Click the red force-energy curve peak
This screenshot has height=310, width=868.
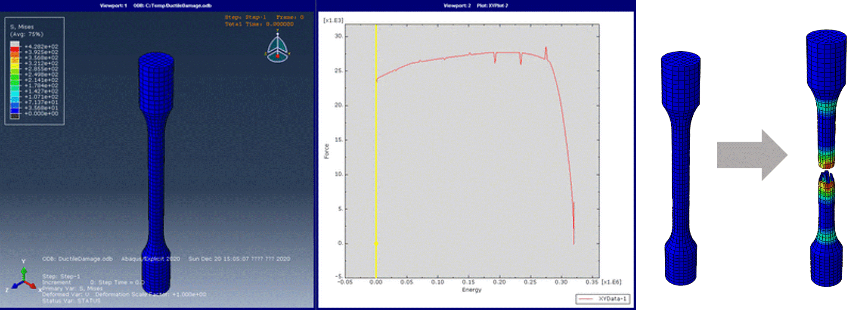(546, 48)
